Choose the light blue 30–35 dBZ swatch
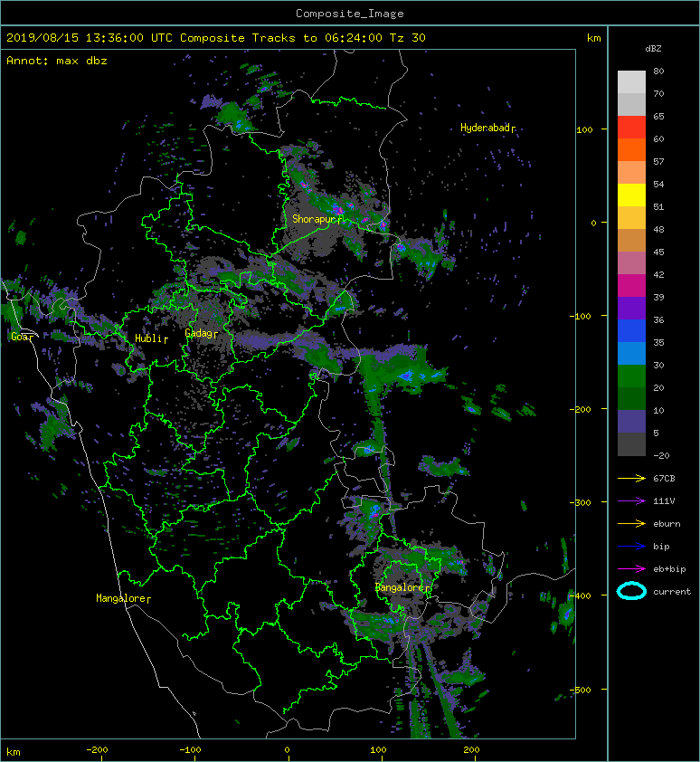 (x=631, y=353)
